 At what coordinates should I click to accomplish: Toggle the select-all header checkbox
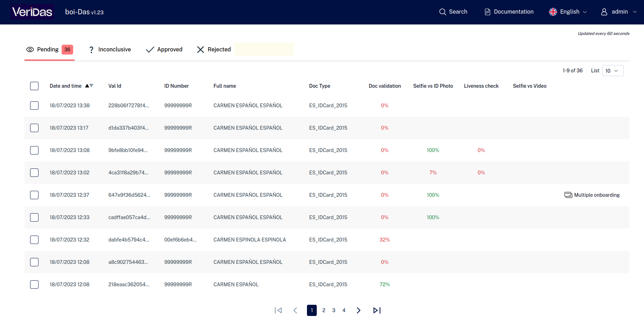pyautogui.click(x=34, y=86)
